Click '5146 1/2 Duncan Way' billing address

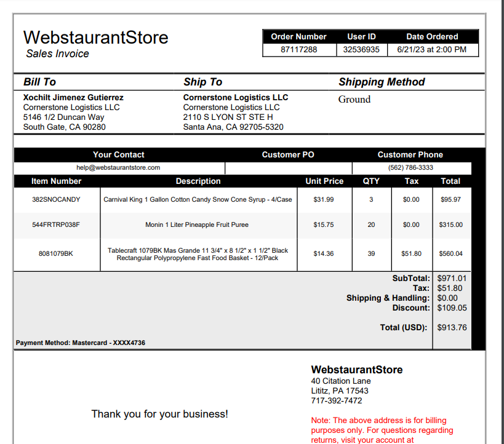pos(63,117)
